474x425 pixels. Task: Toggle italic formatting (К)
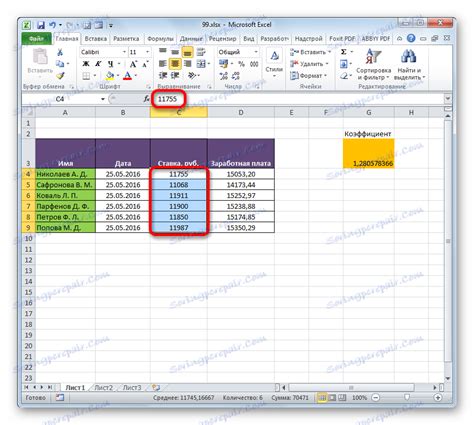(98, 64)
